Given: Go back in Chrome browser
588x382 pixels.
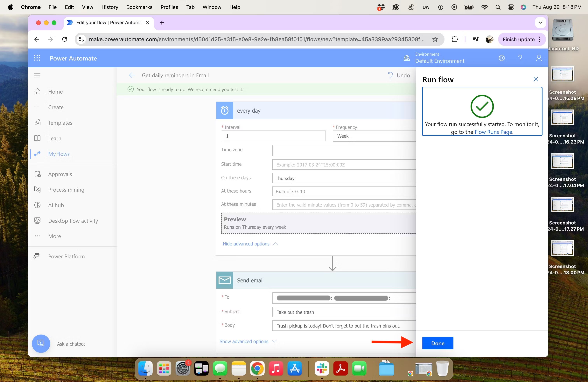Looking at the screenshot, I should click(x=37, y=39).
